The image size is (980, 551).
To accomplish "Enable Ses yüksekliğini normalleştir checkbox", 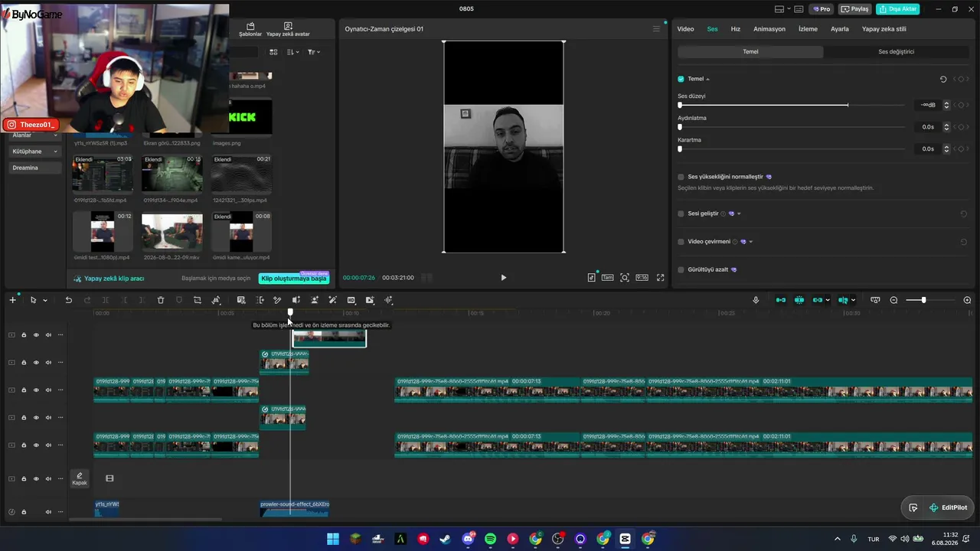I will pos(681,177).
